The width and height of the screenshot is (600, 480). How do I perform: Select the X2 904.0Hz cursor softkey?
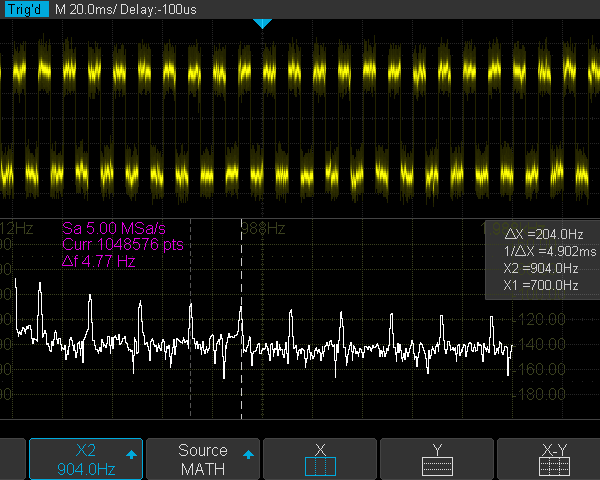click(86, 459)
